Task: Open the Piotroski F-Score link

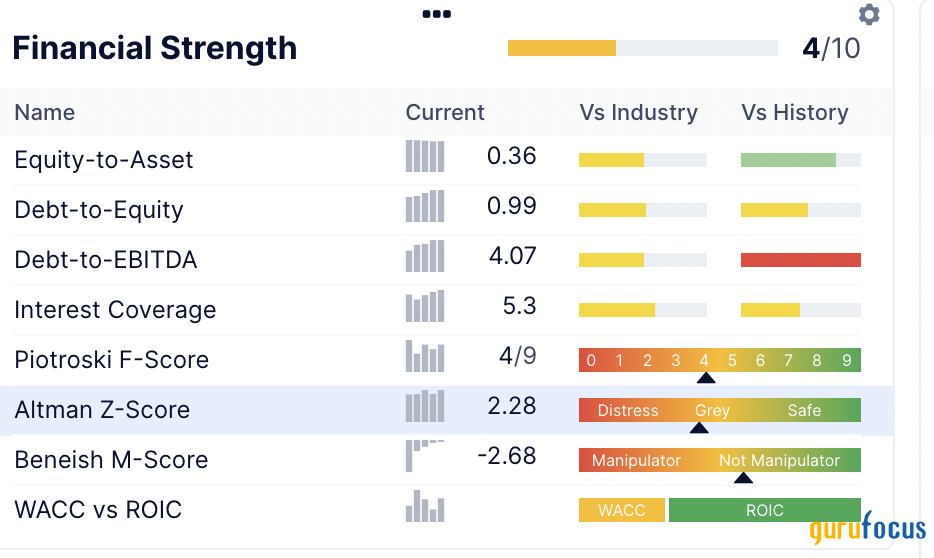Action: point(112,360)
